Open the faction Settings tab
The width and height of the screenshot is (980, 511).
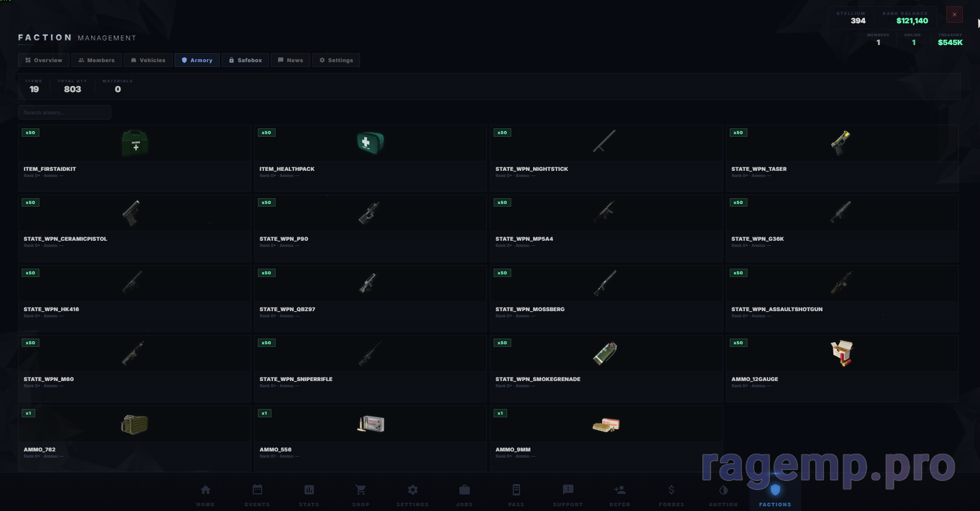(336, 60)
